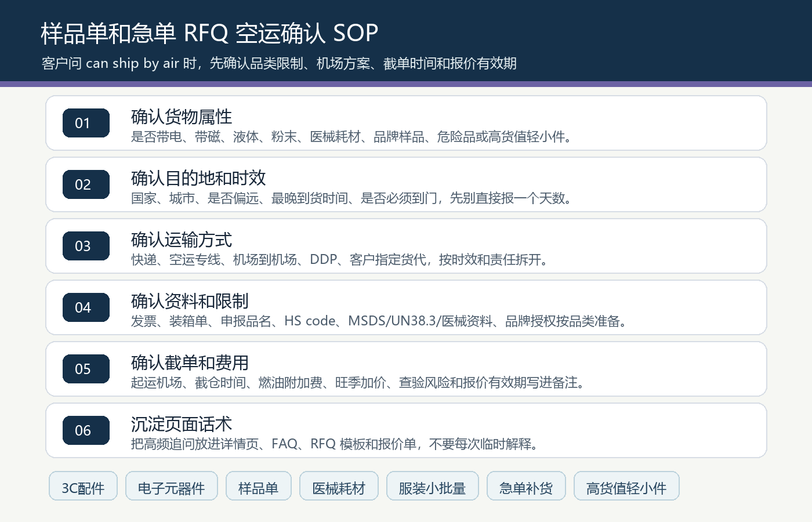
Task: Click the description starting 发票、装箱单
Action: click(380, 321)
